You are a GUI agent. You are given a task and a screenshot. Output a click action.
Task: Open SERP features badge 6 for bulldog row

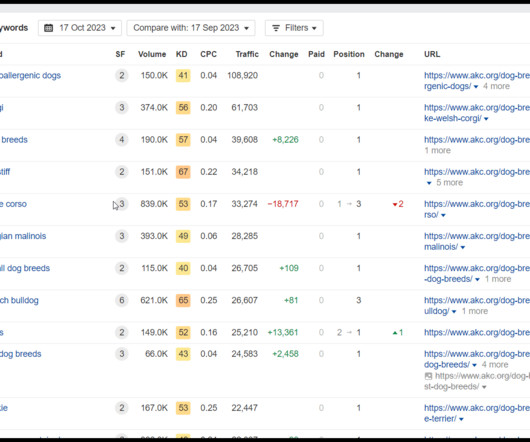(x=122, y=300)
